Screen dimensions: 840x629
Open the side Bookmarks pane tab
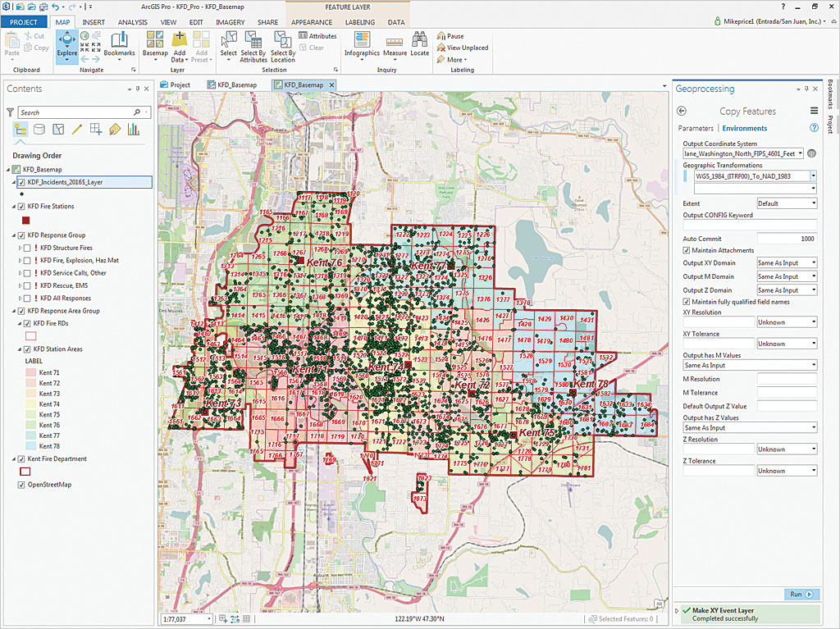click(830, 94)
